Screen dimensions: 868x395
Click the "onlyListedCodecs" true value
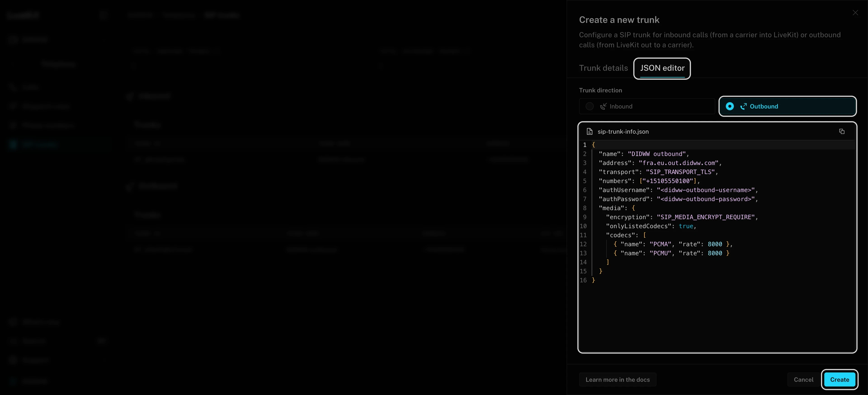[x=686, y=226]
